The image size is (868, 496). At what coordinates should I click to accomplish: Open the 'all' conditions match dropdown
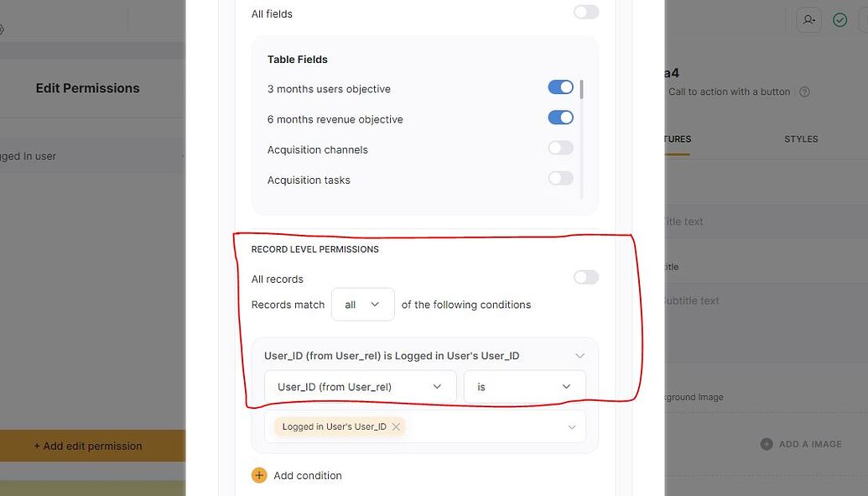coord(362,304)
